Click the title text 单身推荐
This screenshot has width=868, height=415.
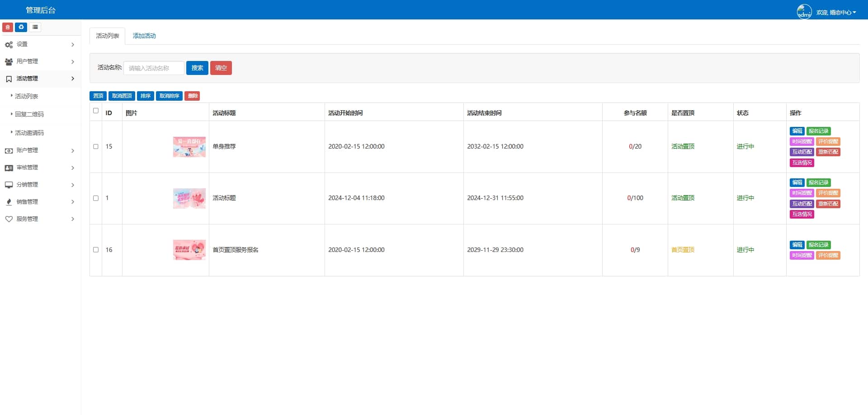click(x=224, y=147)
